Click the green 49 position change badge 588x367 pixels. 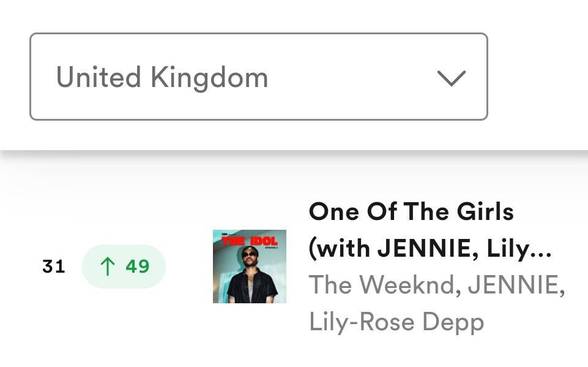coord(124,267)
